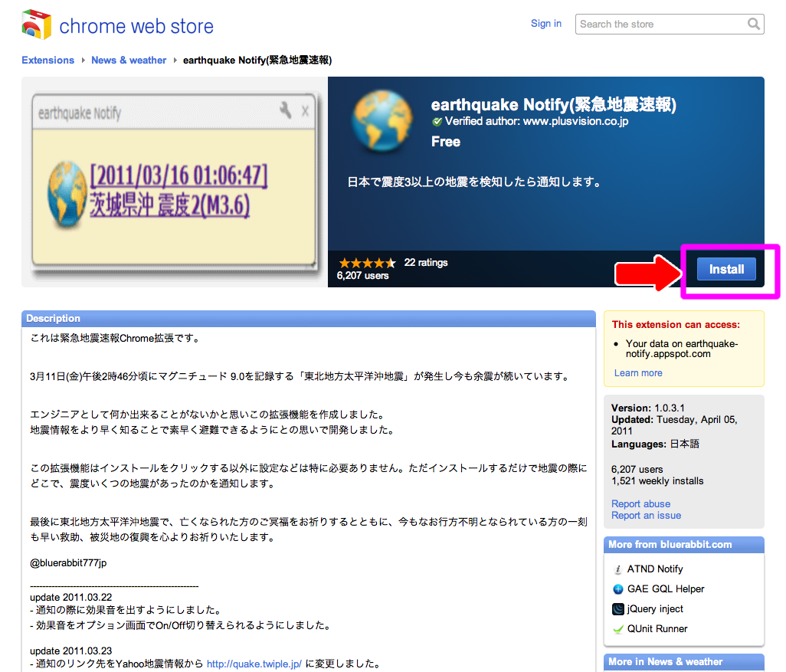Open the ATND Notify extension link
This screenshot has width=786, height=672.
(x=655, y=569)
